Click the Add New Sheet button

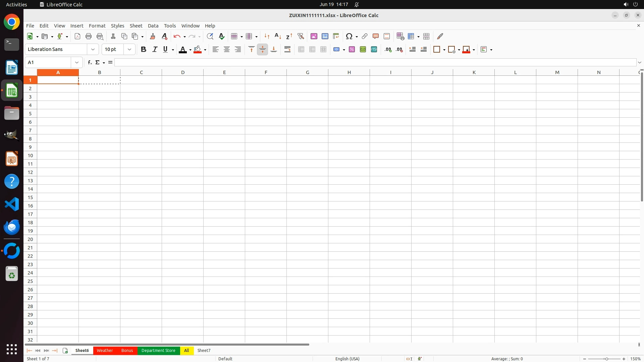[65, 351]
